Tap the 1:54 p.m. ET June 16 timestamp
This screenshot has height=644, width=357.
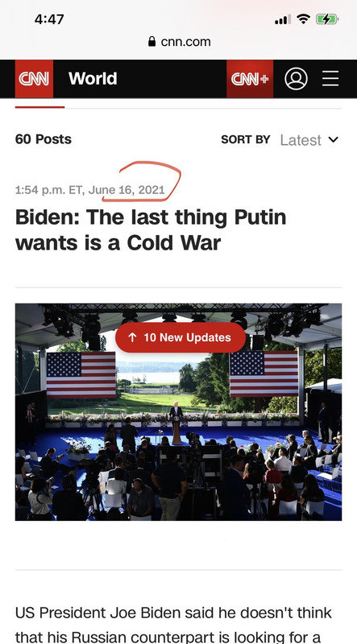(90, 190)
